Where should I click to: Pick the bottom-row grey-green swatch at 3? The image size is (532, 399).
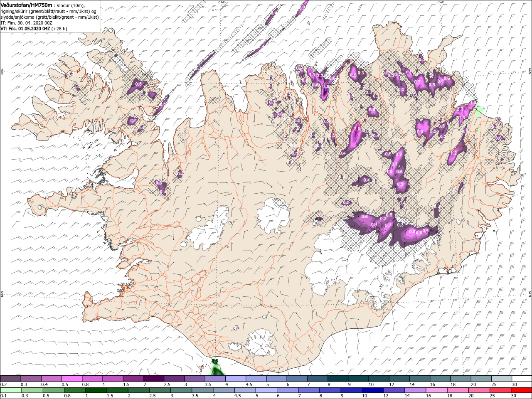coord(181,390)
